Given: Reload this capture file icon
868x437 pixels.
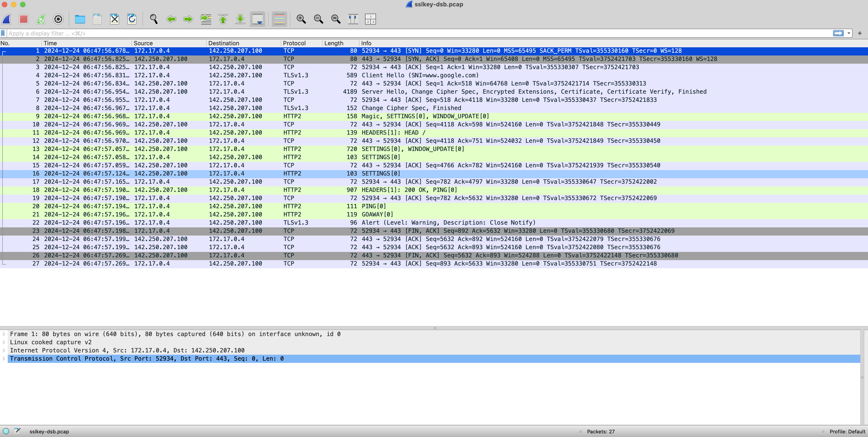Looking at the screenshot, I should pyautogui.click(x=132, y=19).
